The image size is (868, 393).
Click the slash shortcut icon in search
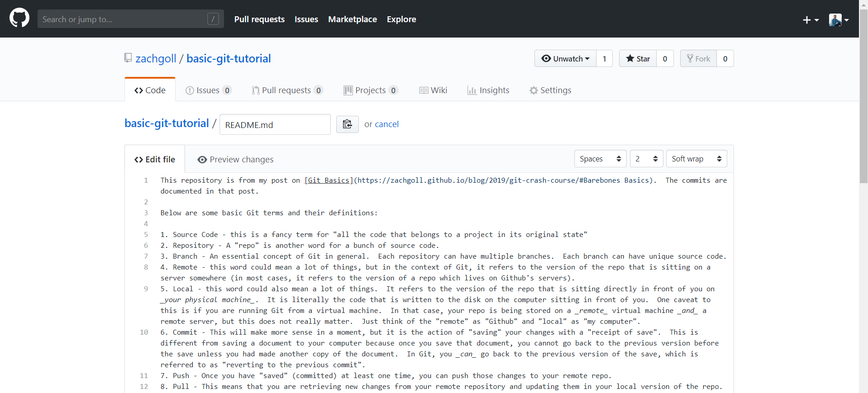point(213,19)
